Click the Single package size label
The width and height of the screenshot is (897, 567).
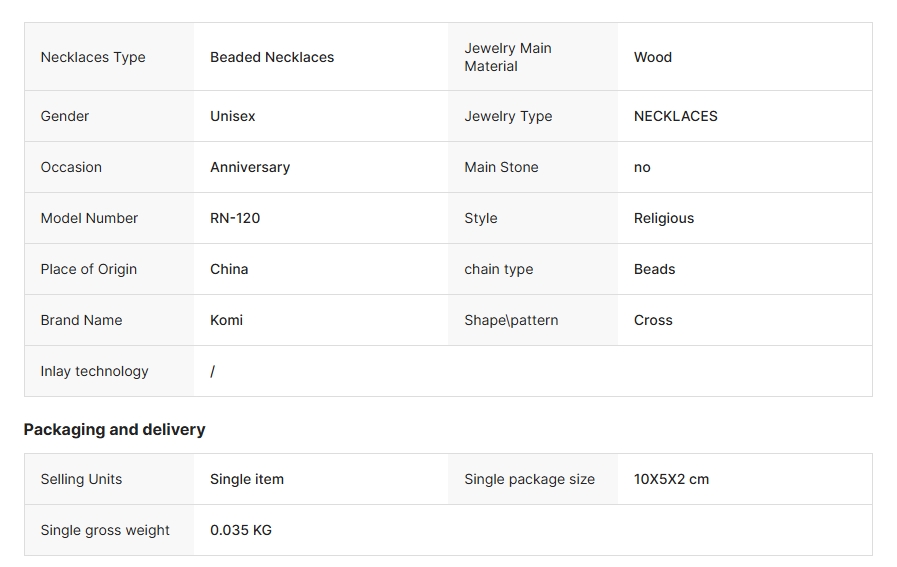point(529,479)
